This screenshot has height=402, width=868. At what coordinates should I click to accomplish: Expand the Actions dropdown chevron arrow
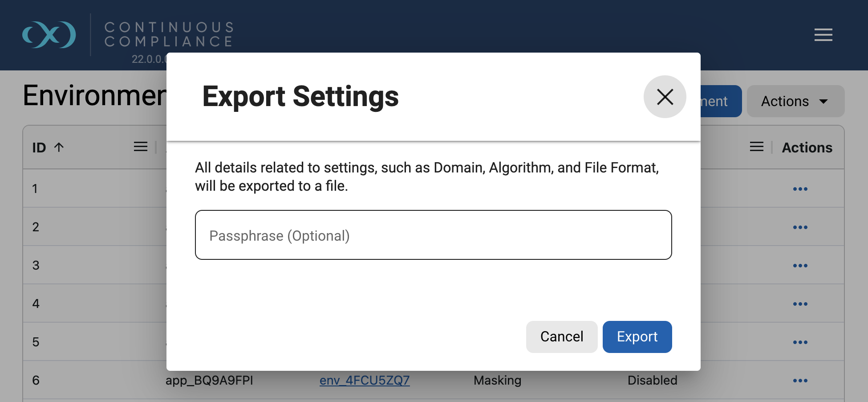coord(823,101)
